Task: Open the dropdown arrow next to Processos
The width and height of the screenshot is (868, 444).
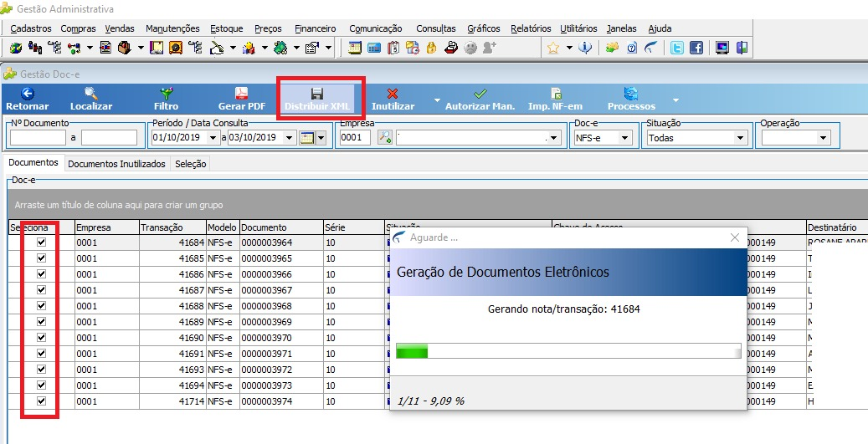Action: (675, 100)
